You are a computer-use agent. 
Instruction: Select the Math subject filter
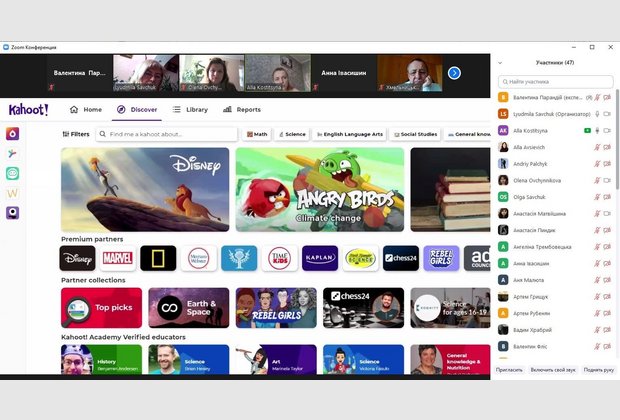(257, 134)
